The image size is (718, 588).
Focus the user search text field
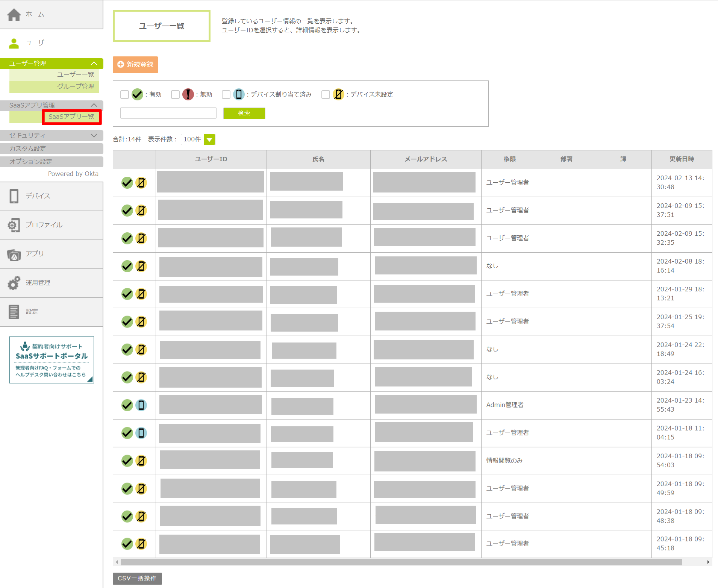[168, 113]
